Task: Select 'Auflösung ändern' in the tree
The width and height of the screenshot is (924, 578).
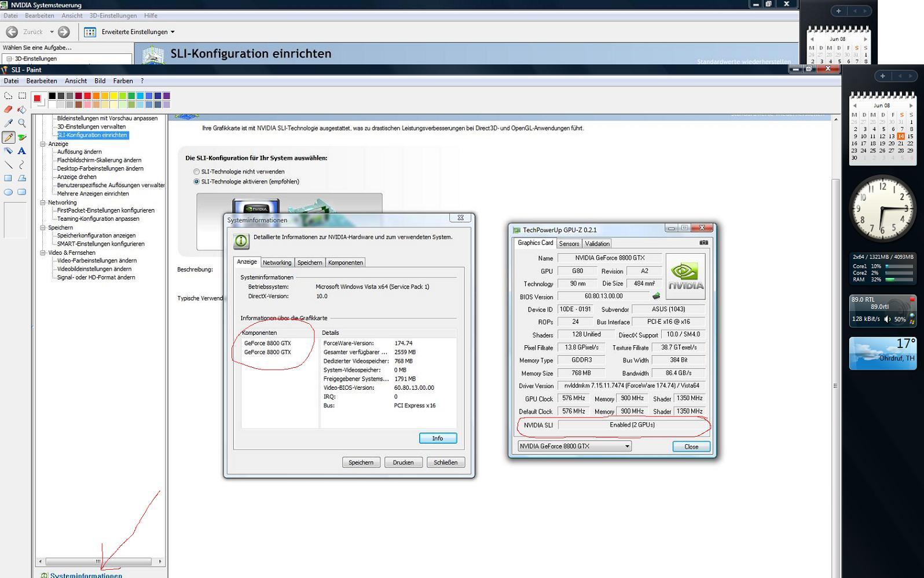Action: [x=79, y=152]
